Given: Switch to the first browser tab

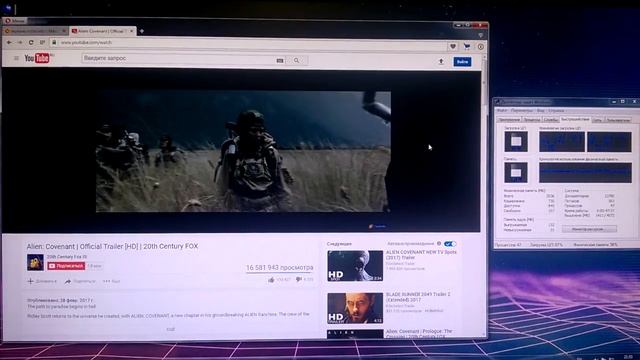Looking at the screenshot, I should tap(35, 31).
